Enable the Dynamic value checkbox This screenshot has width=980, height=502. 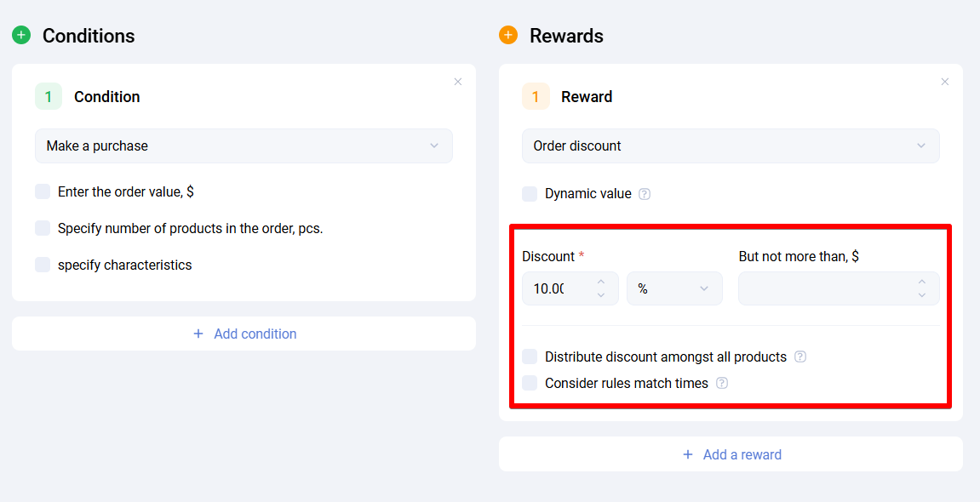coord(530,194)
